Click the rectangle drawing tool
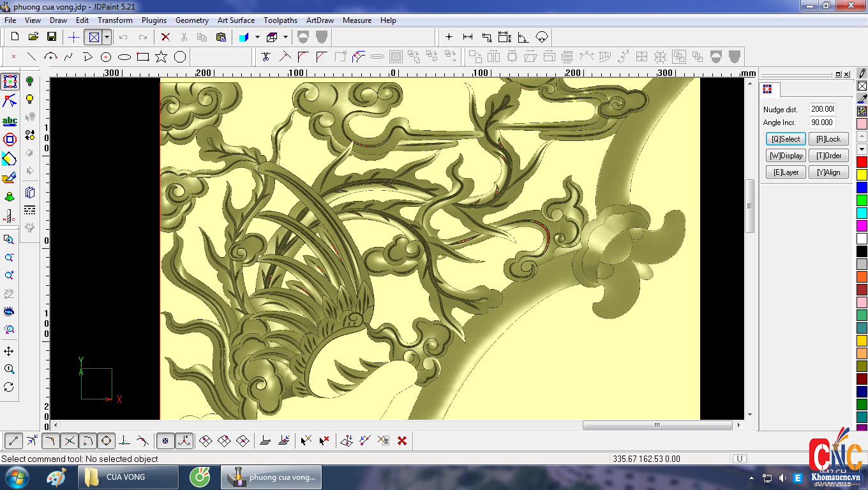868x490 pixels. point(143,57)
